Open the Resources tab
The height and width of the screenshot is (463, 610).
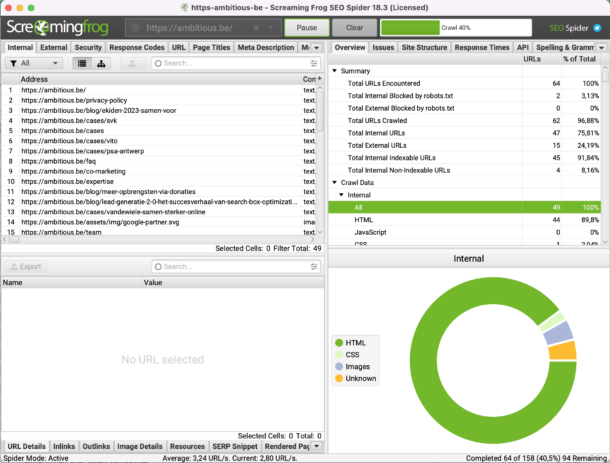pyautogui.click(x=187, y=446)
